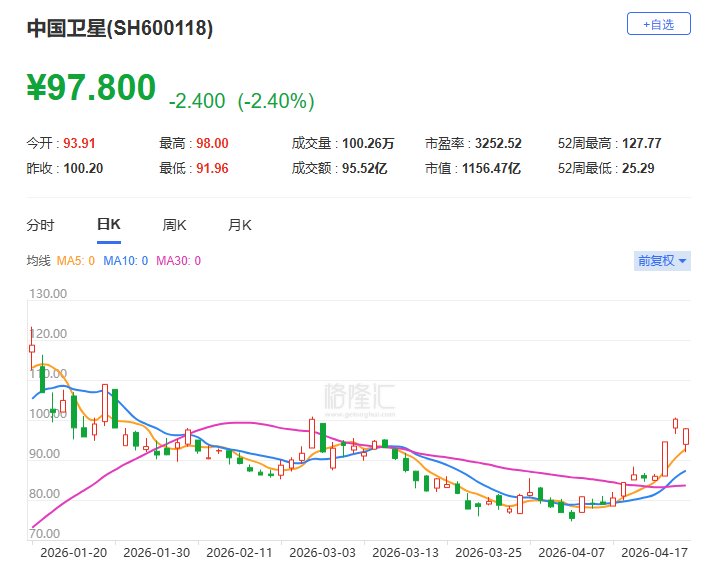The image size is (711, 567).
Task: Click the 2026-04-07 date axis label
Action: [x=571, y=553]
